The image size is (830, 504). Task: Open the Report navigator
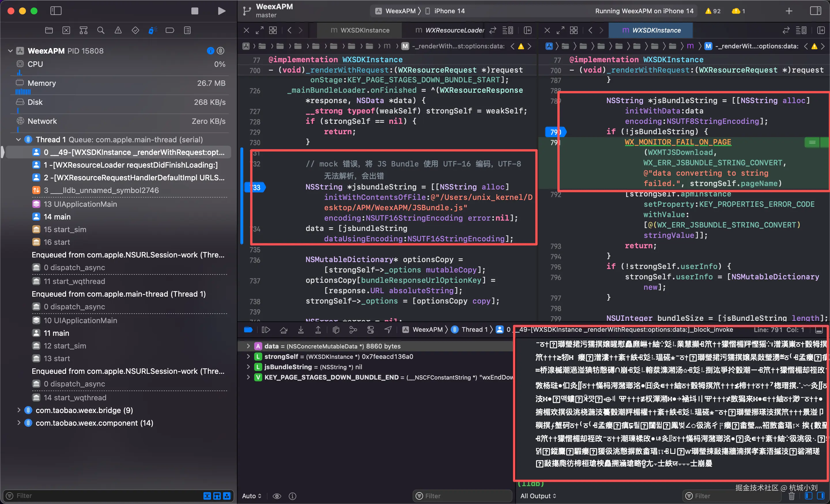(x=187, y=30)
